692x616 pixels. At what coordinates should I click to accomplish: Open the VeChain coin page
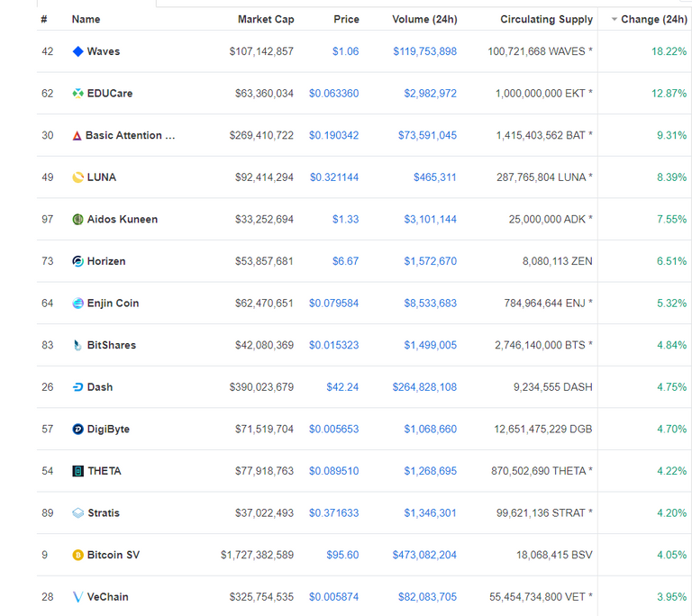pos(108,597)
